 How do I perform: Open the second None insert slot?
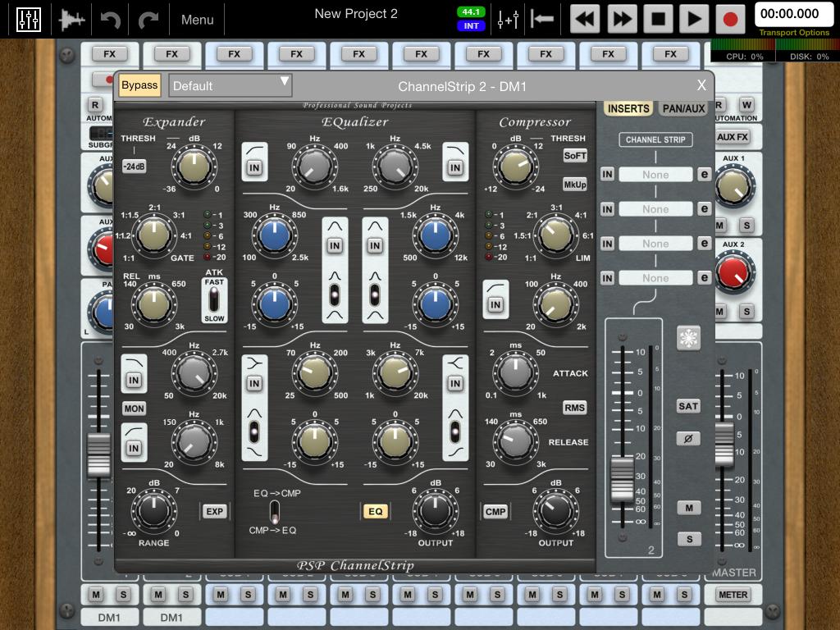click(x=655, y=209)
